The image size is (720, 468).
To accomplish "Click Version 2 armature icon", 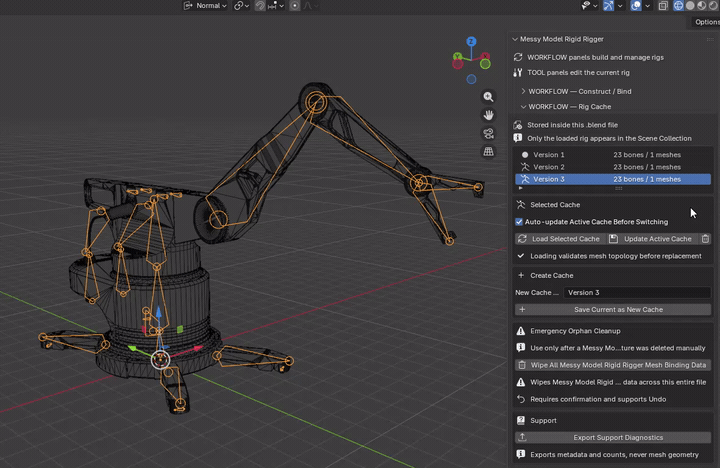I will pos(525,167).
